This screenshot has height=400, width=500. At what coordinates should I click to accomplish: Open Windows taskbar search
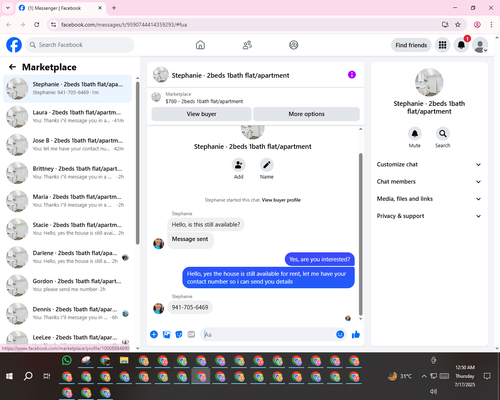point(28,376)
